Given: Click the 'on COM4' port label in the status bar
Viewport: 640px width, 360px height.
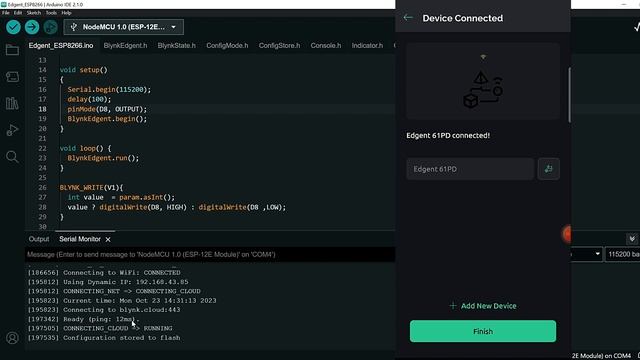Looking at the screenshot, I should click(x=619, y=356).
